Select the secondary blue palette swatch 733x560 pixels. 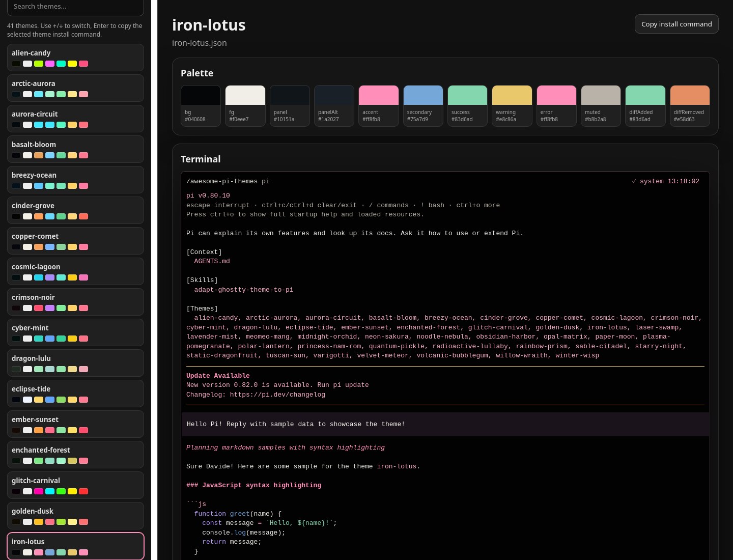click(x=423, y=106)
